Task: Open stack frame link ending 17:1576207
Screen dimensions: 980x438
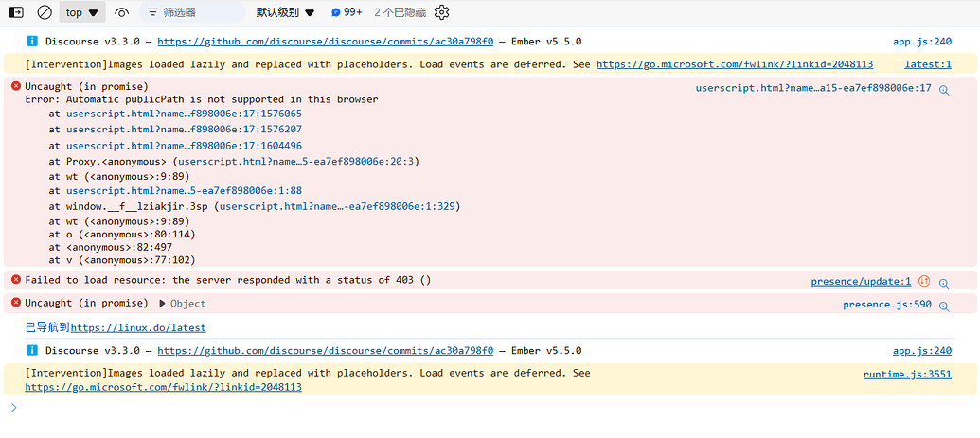Action: 184,130
